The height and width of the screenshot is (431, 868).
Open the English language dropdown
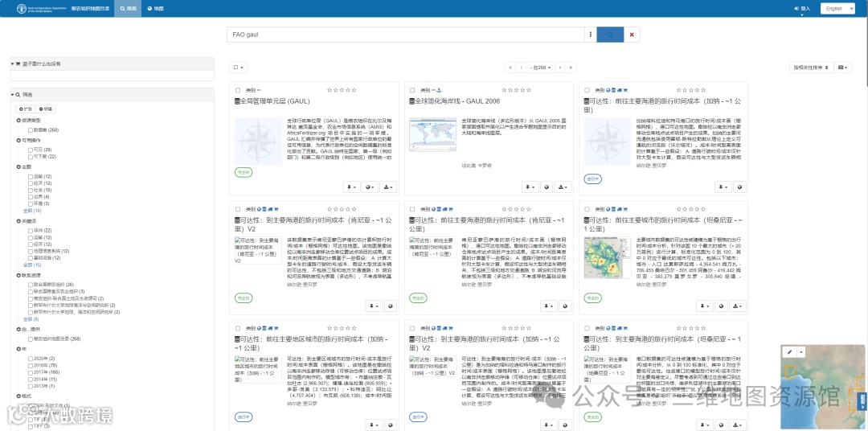point(837,8)
